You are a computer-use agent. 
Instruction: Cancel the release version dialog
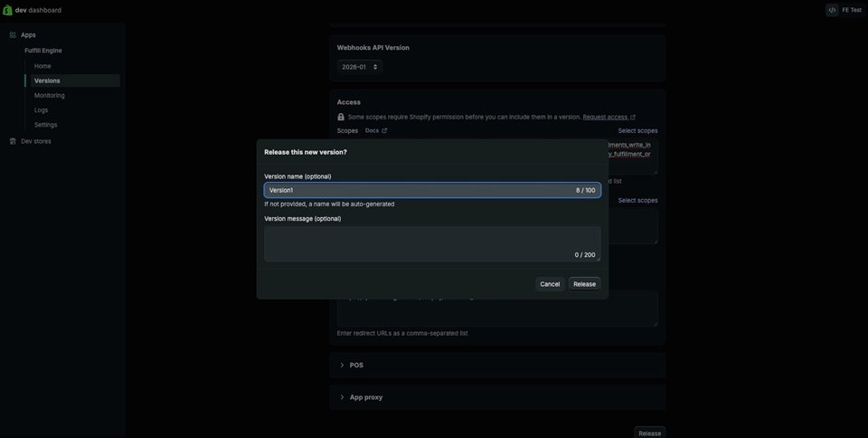point(550,284)
